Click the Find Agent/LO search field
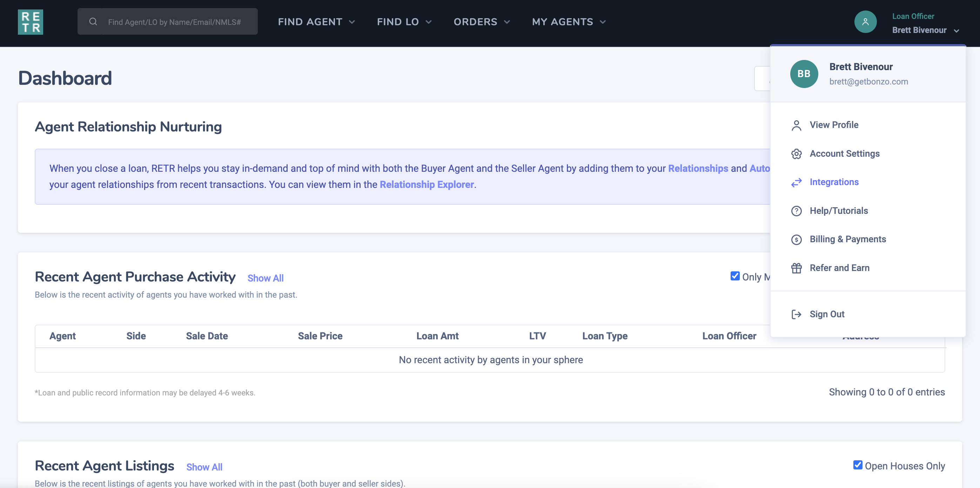The width and height of the screenshot is (980, 488). [x=171, y=21]
